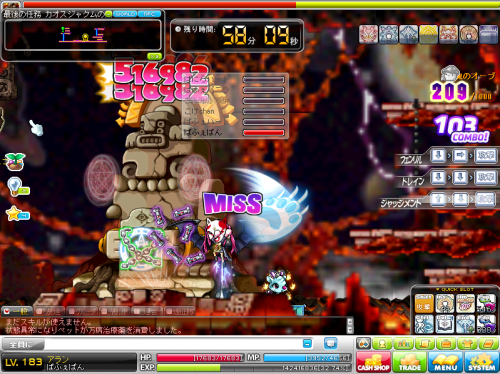Viewport: 500px width, 374px height.
Task: Click the boss HP bar at top
Action: click(261, 5)
